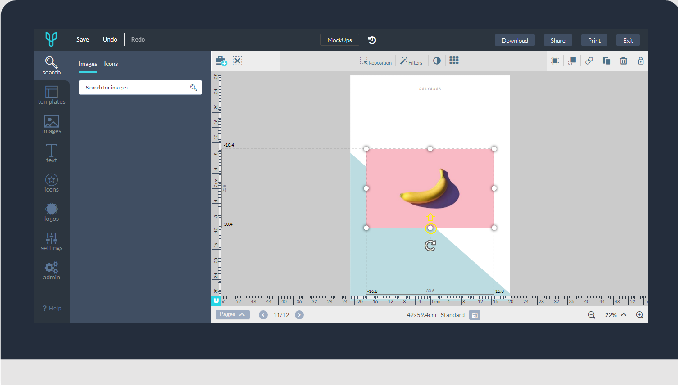
Task: Switch to the Icons tab
Action: point(111,64)
